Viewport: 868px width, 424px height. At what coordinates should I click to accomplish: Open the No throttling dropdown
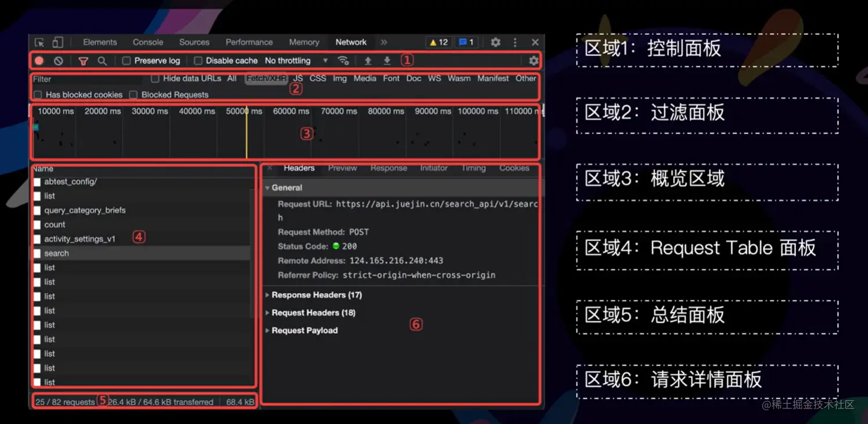[296, 61]
